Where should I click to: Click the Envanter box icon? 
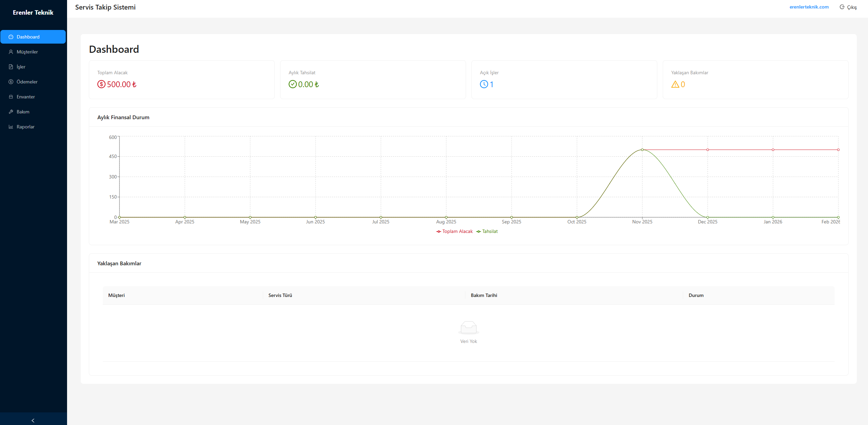click(11, 97)
